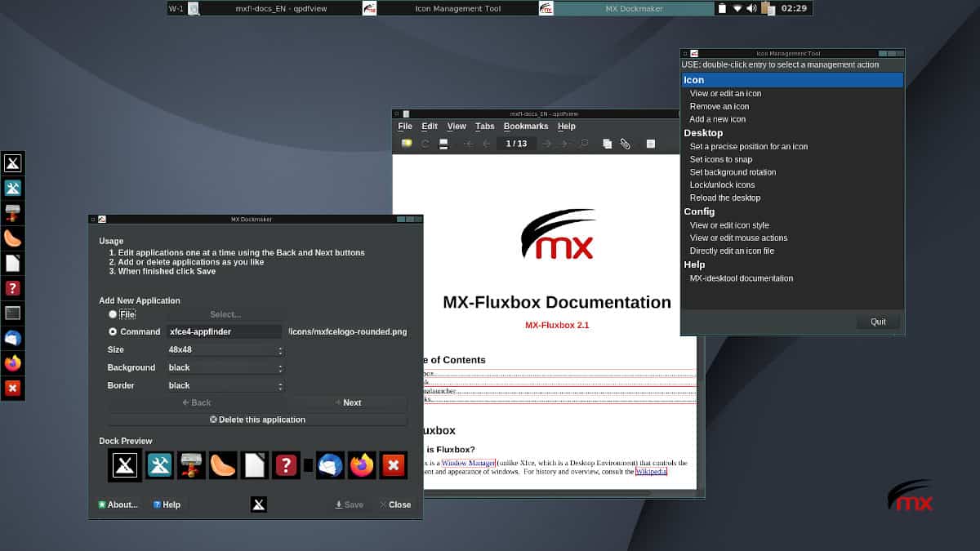Click the help question-mark icon in Dock Preview

click(284, 465)
